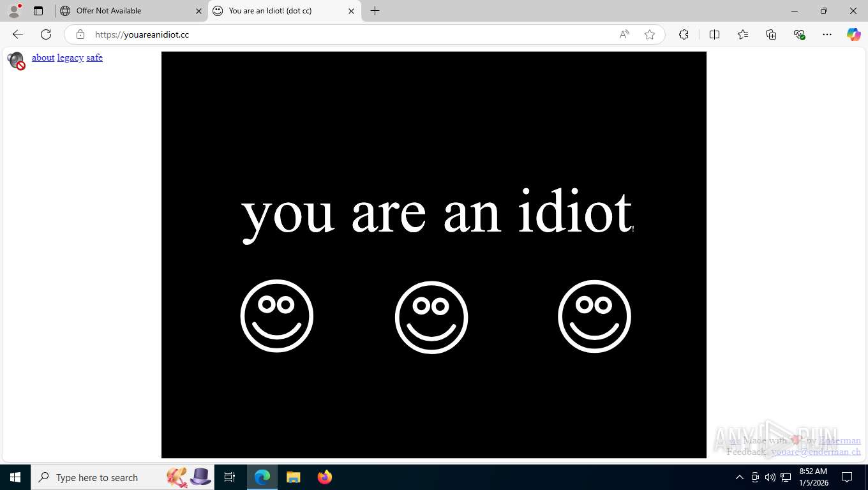The width and height of the screenshot is (868, 490).
Task: Go back to the previous page
Action: (18, 34)
